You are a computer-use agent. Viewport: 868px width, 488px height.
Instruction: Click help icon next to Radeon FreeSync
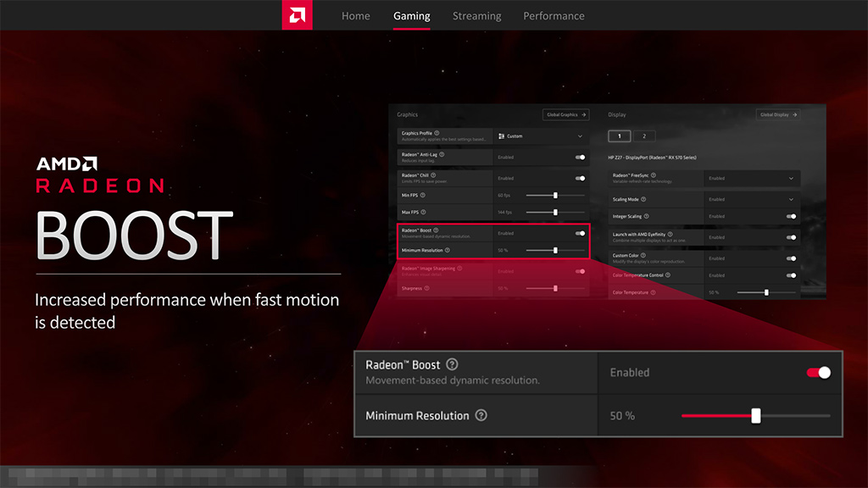point(654,175)
